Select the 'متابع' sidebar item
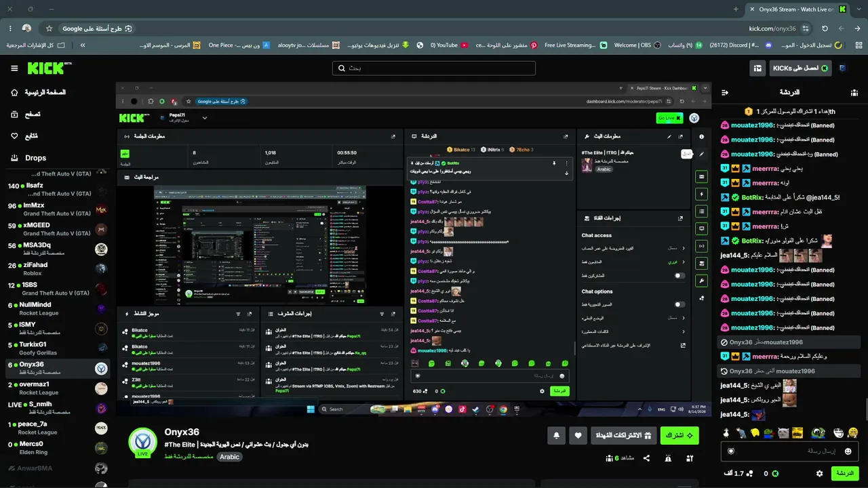 (x=32, y=136)
